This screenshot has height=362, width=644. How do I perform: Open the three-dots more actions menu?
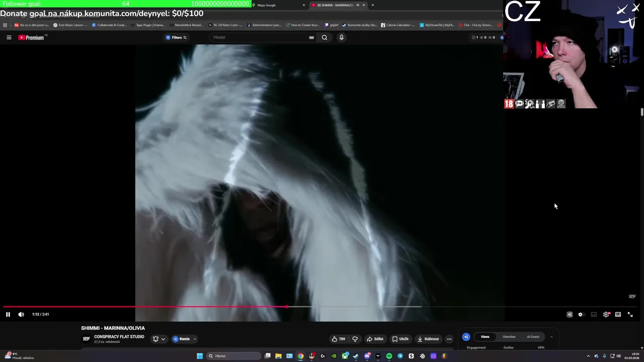click(x=449, y=339)
